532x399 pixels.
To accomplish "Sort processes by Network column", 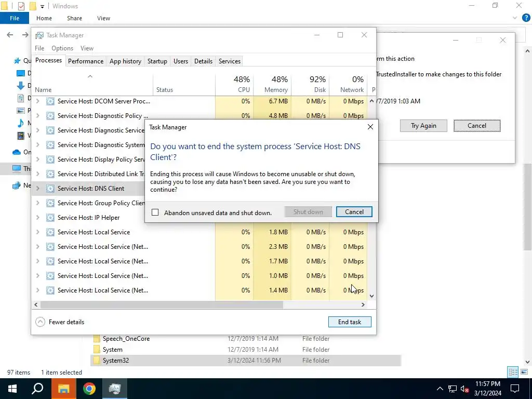I will [x=348, y=84].
